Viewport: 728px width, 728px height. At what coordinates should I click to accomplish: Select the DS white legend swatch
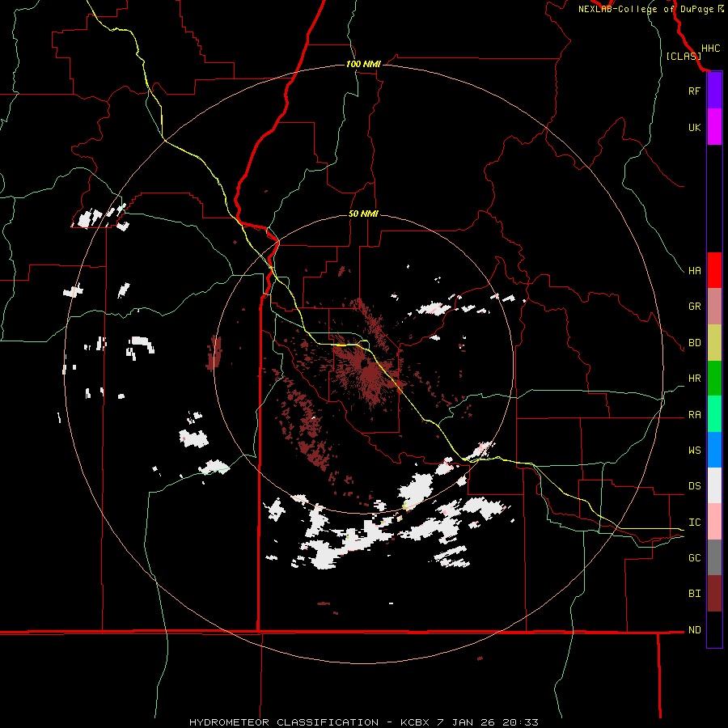tap(714, 485)
